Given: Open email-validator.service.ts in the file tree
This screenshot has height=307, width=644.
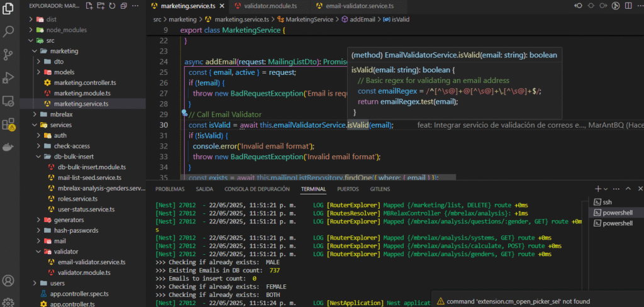Looking at the screenshot, I should [x=91, y=262].
